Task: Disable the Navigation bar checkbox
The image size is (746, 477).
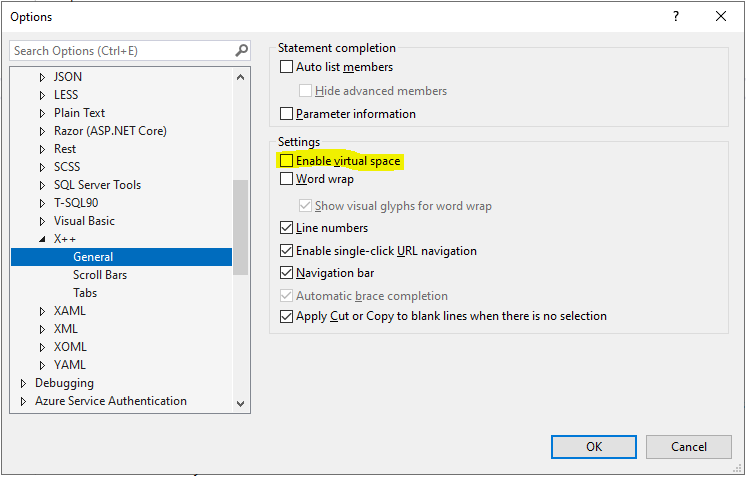Action: coord(286,273)
